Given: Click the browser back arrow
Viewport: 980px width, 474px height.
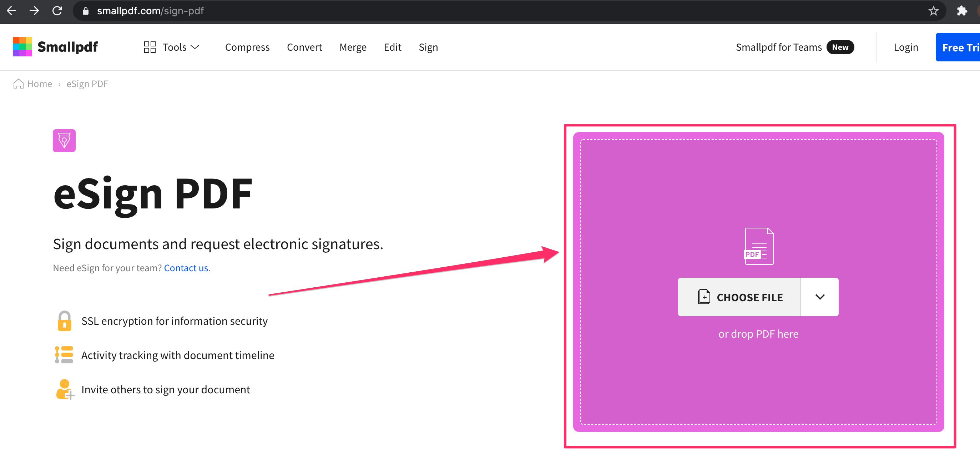Looking at the screenshot, I should pos(11,11).
